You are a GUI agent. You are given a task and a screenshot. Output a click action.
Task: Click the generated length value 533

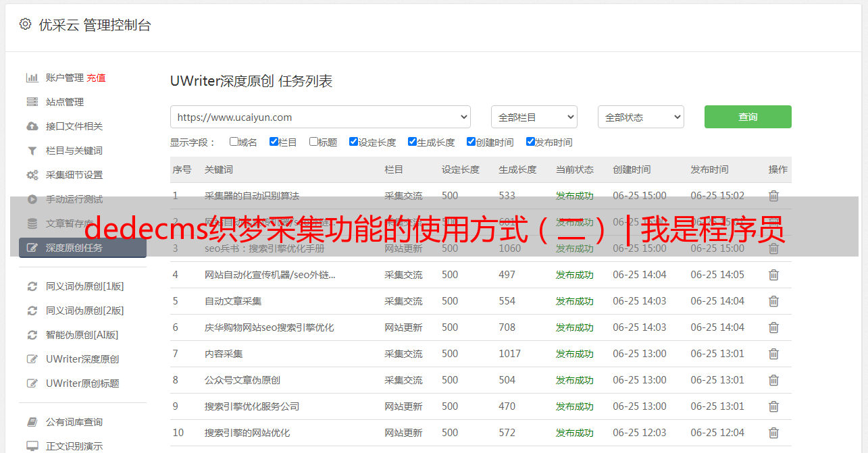coord(507,196)
